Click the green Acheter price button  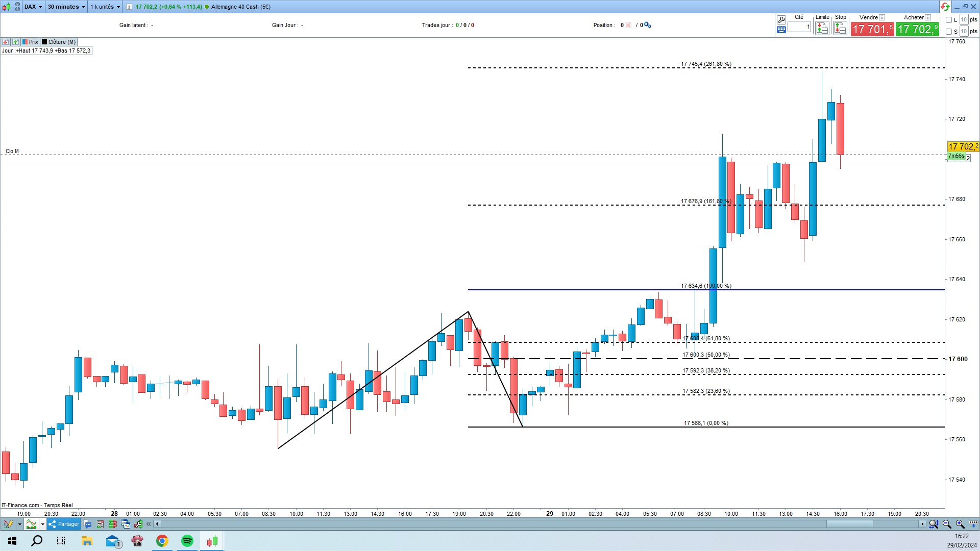point(917,29)
